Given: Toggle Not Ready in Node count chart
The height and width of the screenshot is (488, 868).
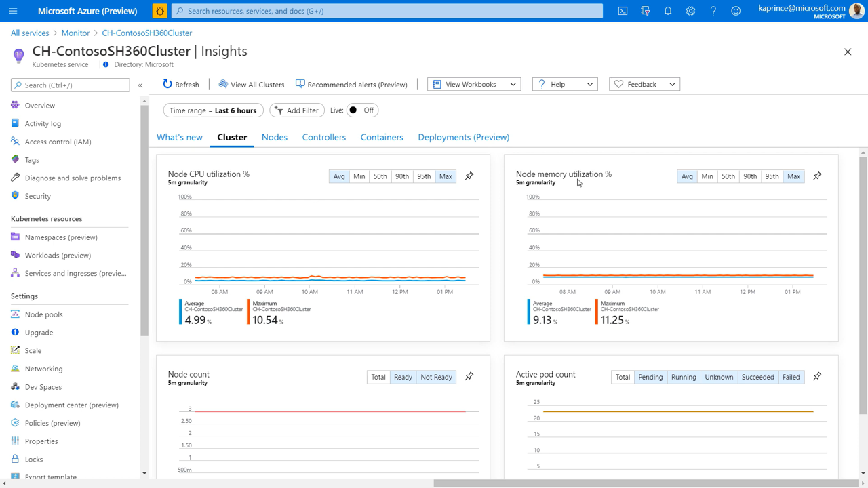Looking at the screenshot, I should point(436,377).
